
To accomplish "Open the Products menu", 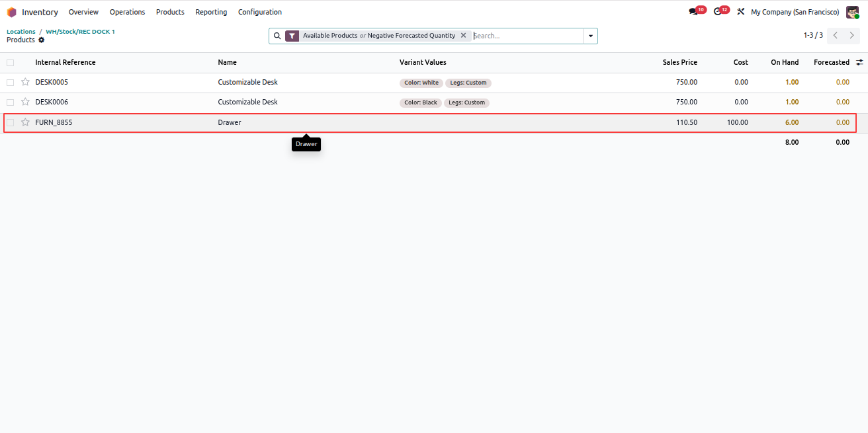I will 170,12.
